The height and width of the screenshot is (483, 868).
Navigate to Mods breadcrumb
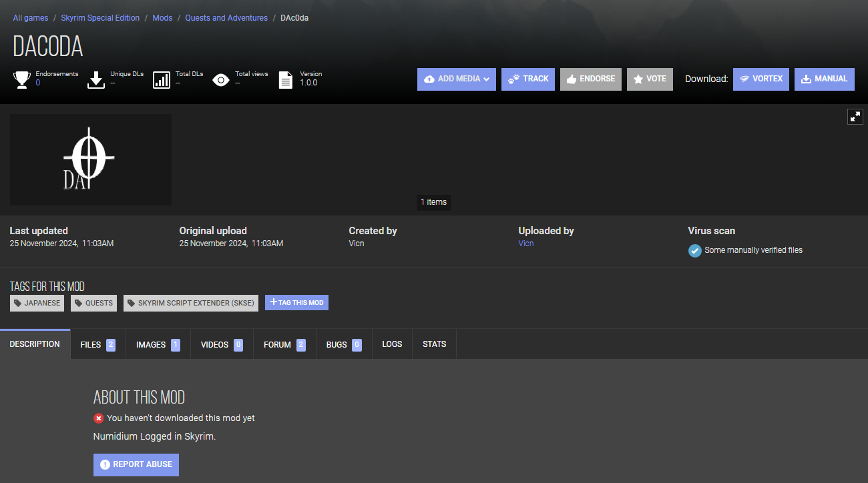pyautogui.click(x=162, y=18)
